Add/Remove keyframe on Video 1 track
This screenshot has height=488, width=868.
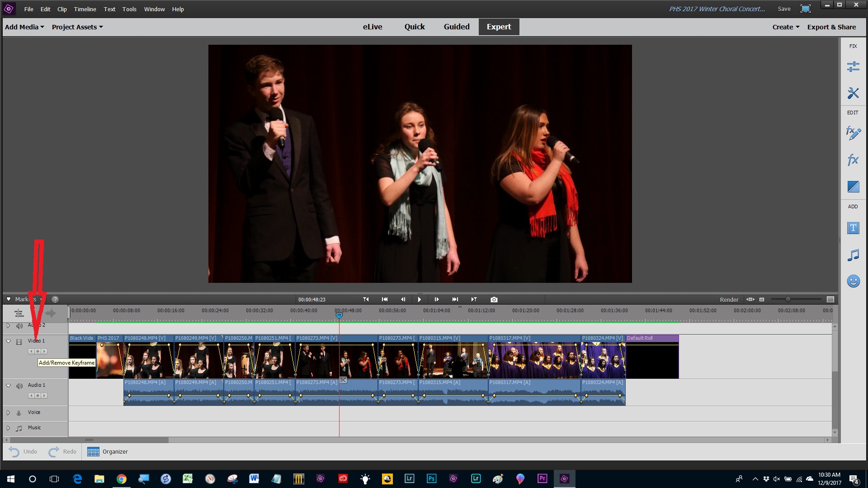point(38,352)
